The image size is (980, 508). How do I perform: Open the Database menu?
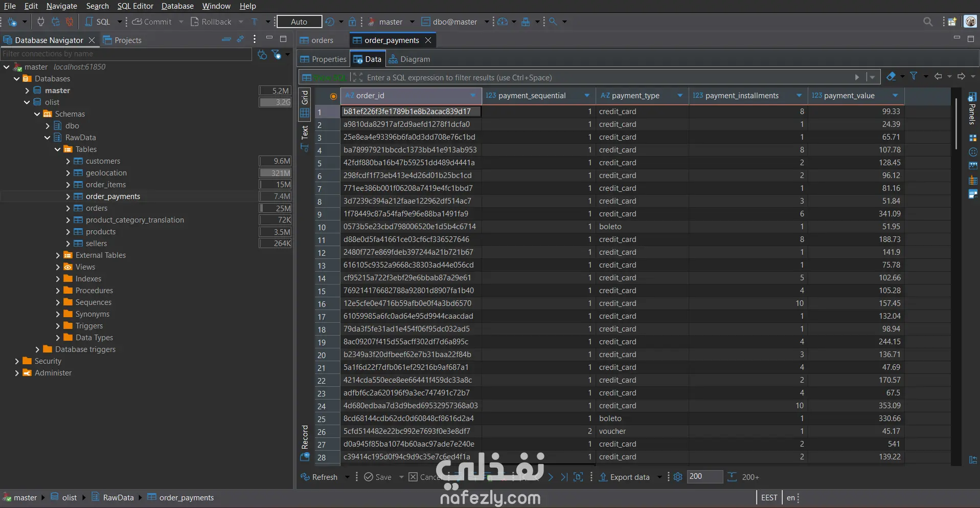[177, 6]
